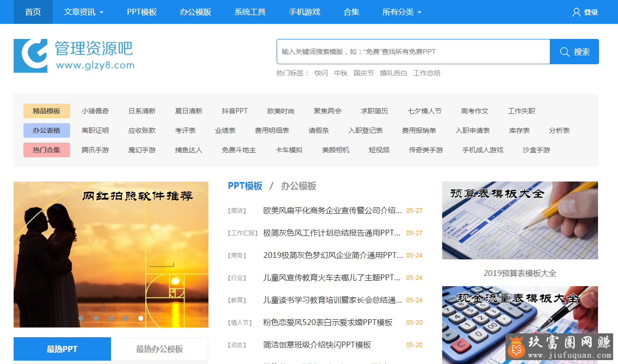Open the 合集 nav item
This screenshot has height=364, width=618.
[x=351, y=12]
